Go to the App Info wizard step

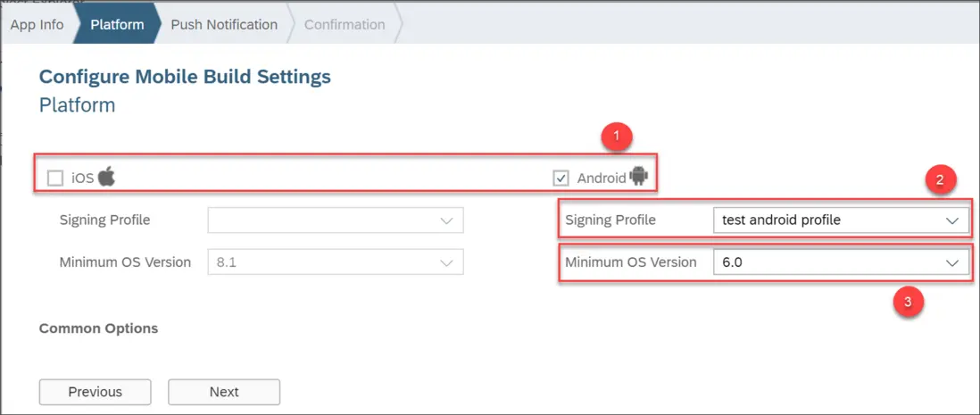(37, 24)
